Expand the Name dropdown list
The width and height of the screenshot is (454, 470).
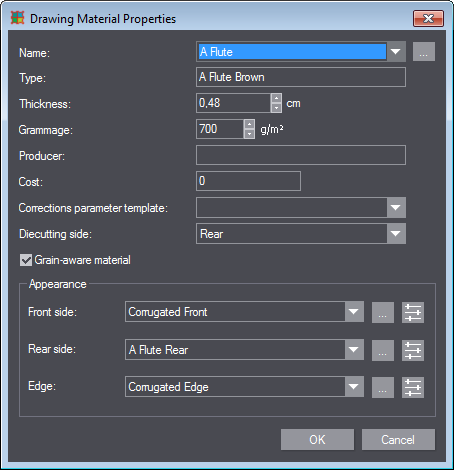pos(396,52)
